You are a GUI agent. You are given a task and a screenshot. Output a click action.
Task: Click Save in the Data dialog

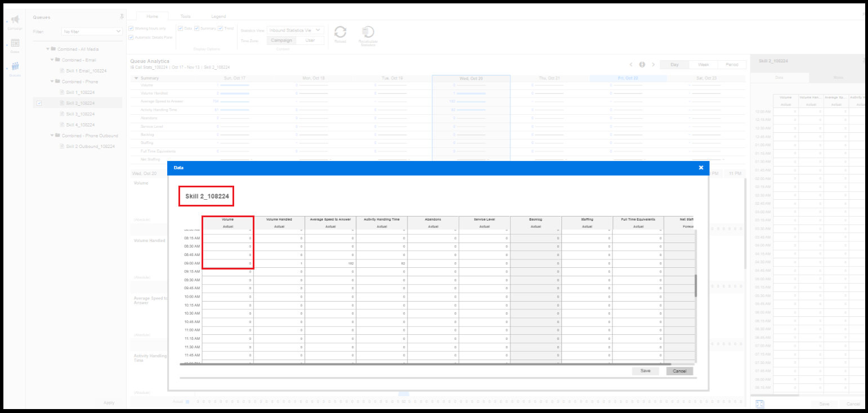pos(646,371)
